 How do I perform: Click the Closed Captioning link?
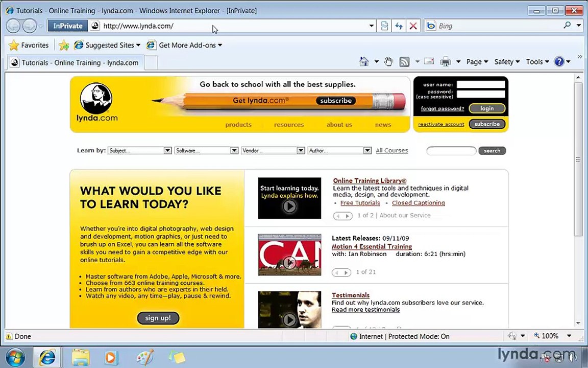pos(418,203)
